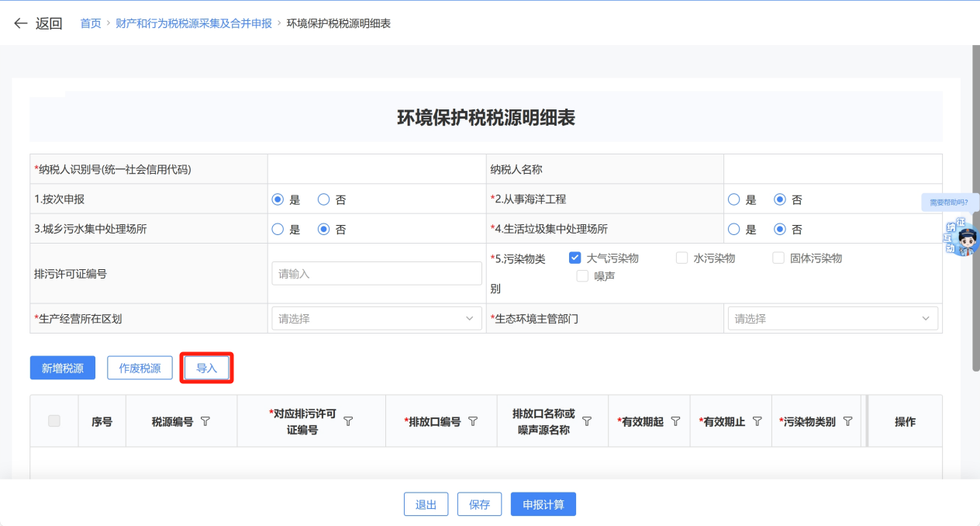The image size is (980, 526).
Task: Select 否 for 按次申报
Action: pos(324,199)
